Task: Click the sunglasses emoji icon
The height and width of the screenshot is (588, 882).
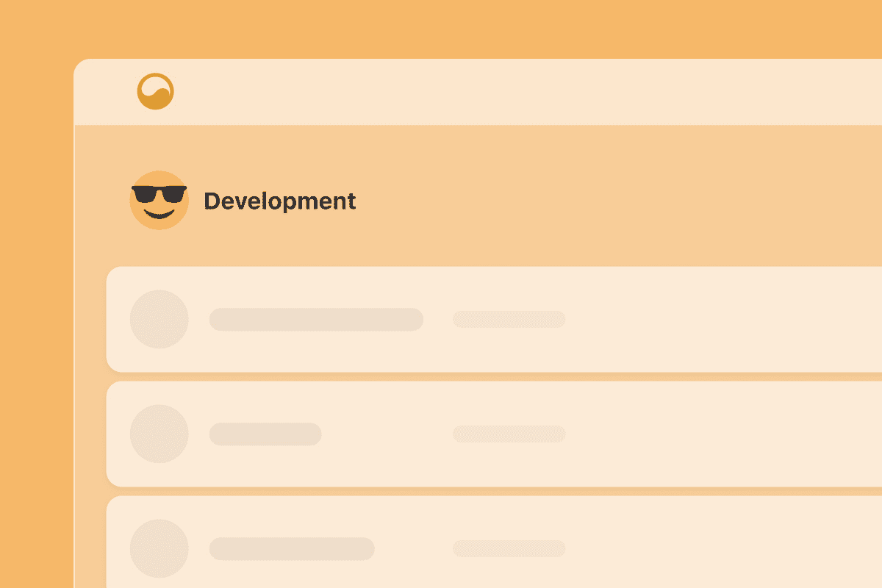Action: coord(159,200)
